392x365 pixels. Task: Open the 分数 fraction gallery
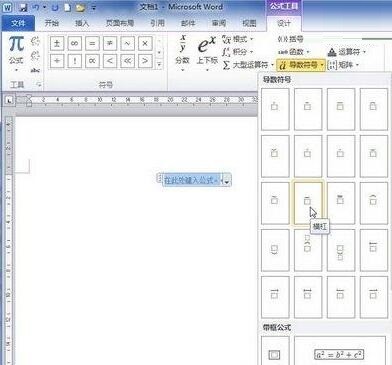[183, 53]
